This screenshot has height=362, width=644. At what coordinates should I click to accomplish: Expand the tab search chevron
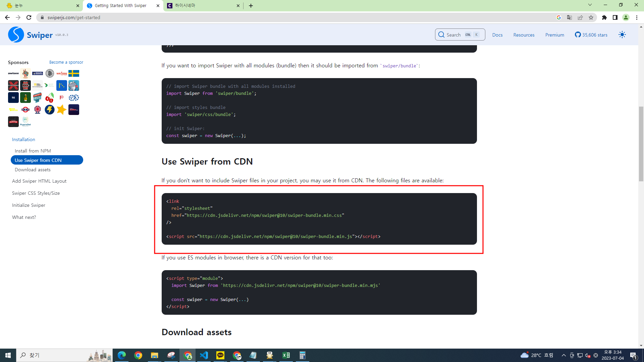pos(590,5)
